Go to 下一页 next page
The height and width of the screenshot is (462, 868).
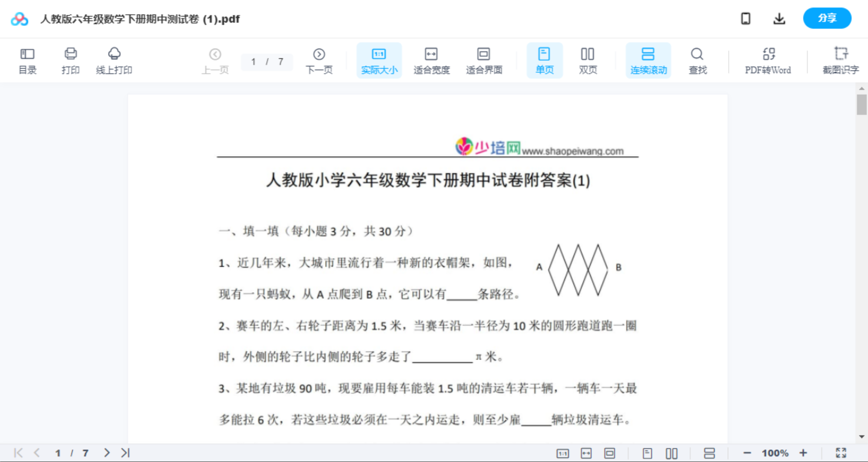[319, 60]
